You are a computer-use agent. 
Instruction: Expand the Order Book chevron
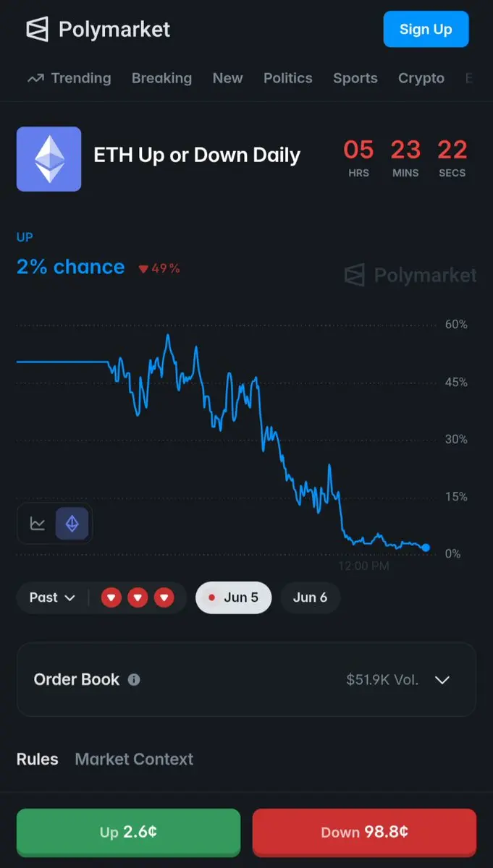pyautogui.click(x=442, y=680)
